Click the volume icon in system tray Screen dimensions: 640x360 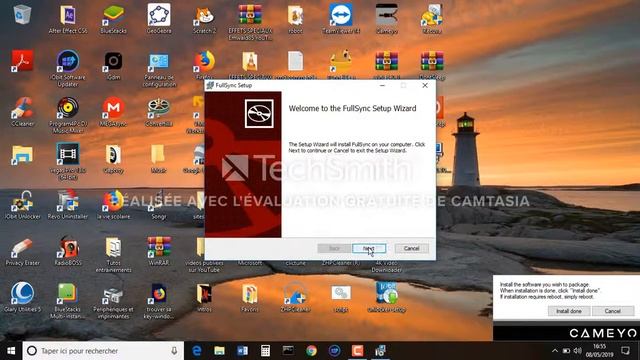click(577, 351)
